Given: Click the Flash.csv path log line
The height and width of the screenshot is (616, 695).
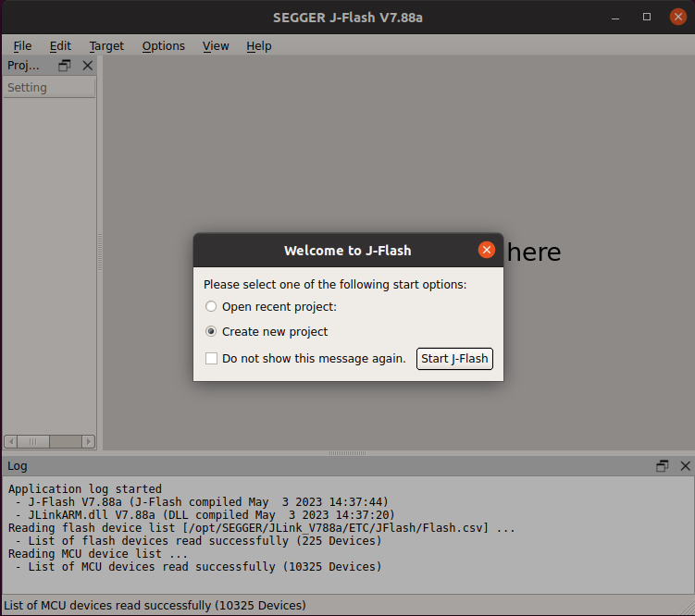Looking at the screenshot, I should click(x=262, y=528).
